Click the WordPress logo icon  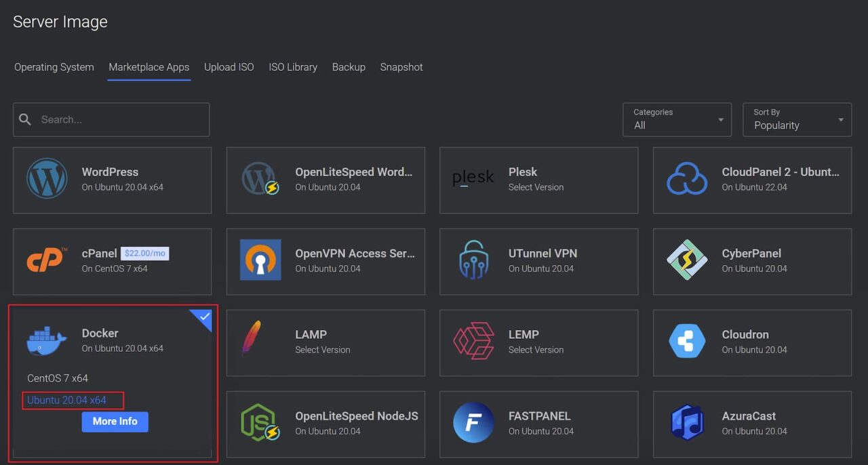[x=47, y=179]
